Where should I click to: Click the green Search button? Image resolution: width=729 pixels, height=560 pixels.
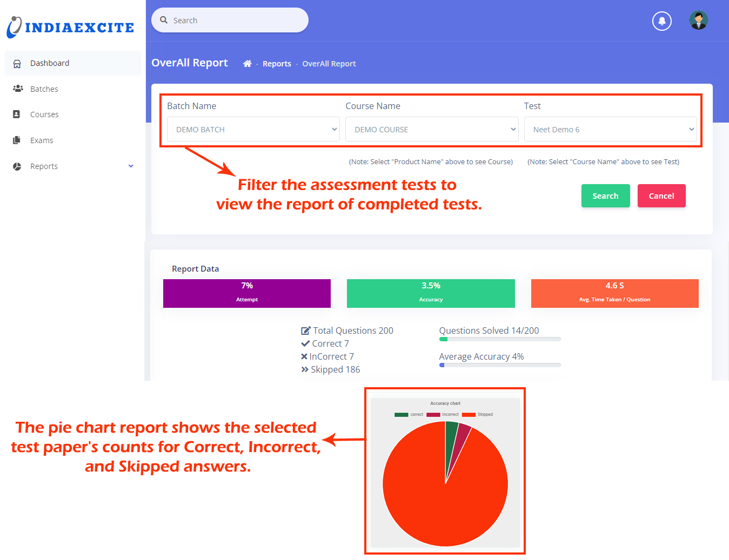point(605,196)
